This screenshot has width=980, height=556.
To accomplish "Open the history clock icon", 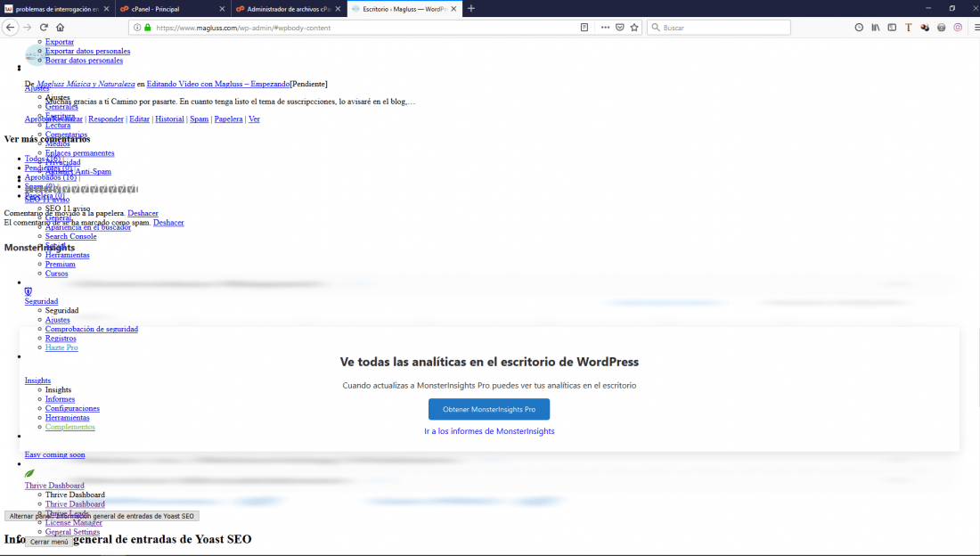I will [859, 28].
